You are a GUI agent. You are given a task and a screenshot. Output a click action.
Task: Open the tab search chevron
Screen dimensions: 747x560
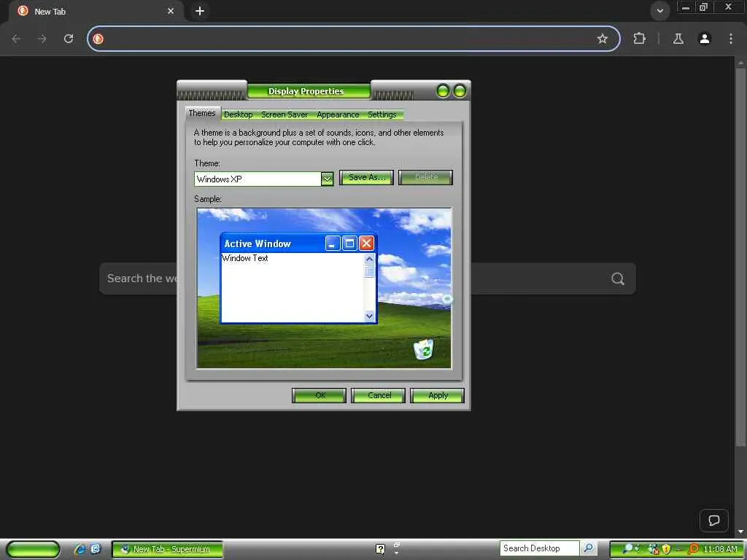pos(659,11)
